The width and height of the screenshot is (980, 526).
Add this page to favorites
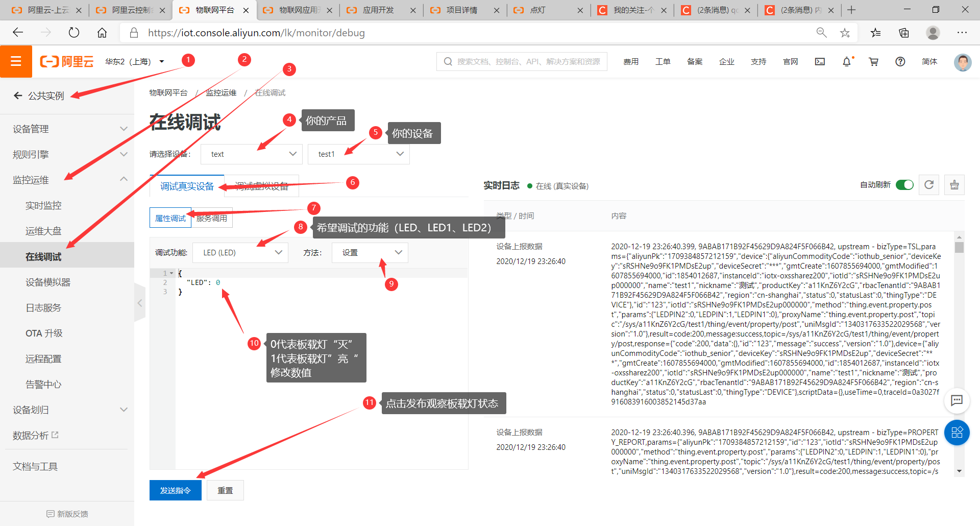[845, 33]
